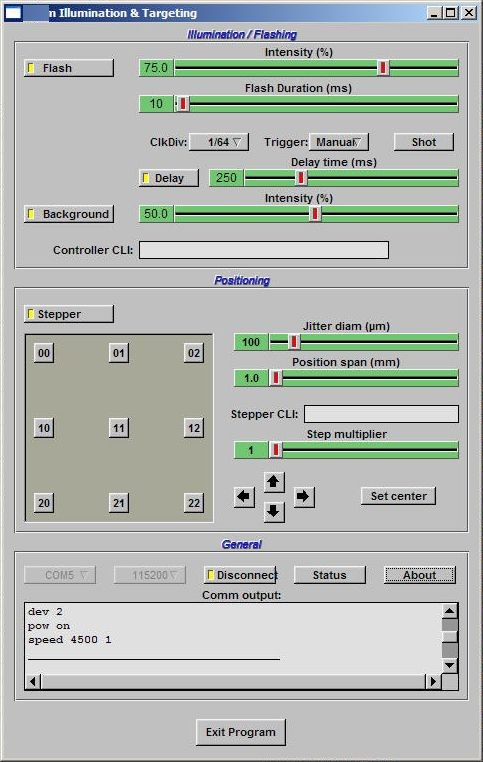Click the right arrow stepper move button
The width and height of the screenshot is (483, 762).
coord(304,497)
